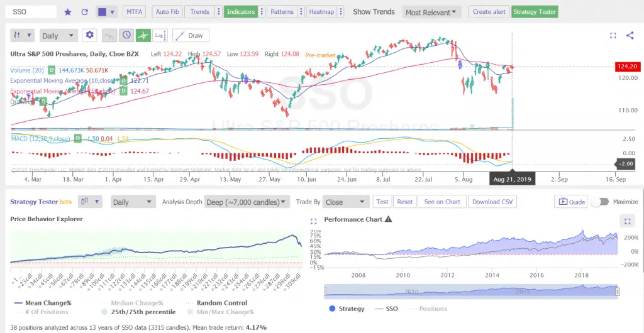This screenshot has height=333, width=644.
Task: Click the Performance Chart warning icon
Action: [x=388, y=219]
